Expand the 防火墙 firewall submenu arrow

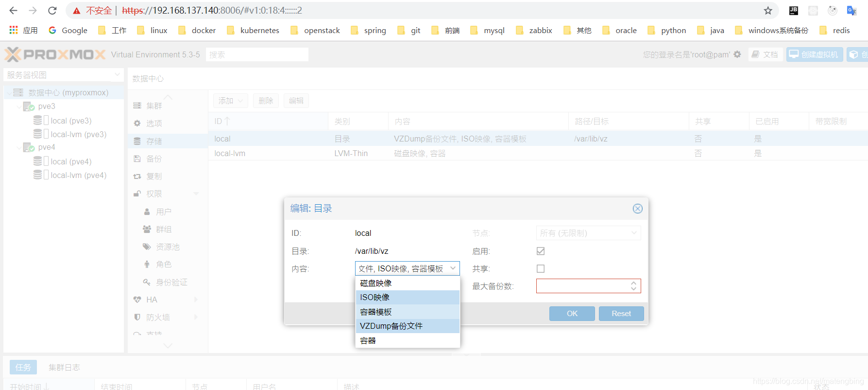[196, 317]
